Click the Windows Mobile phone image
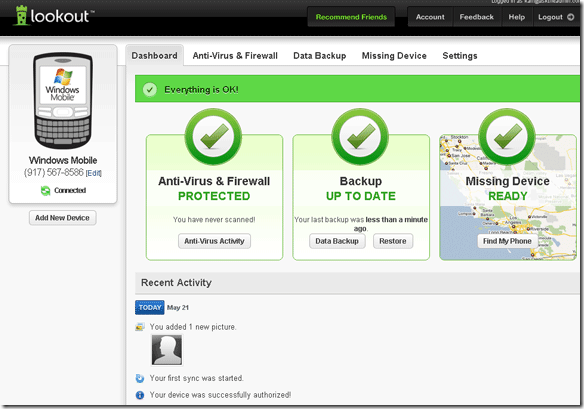The image size is (584, 409). 63,100
